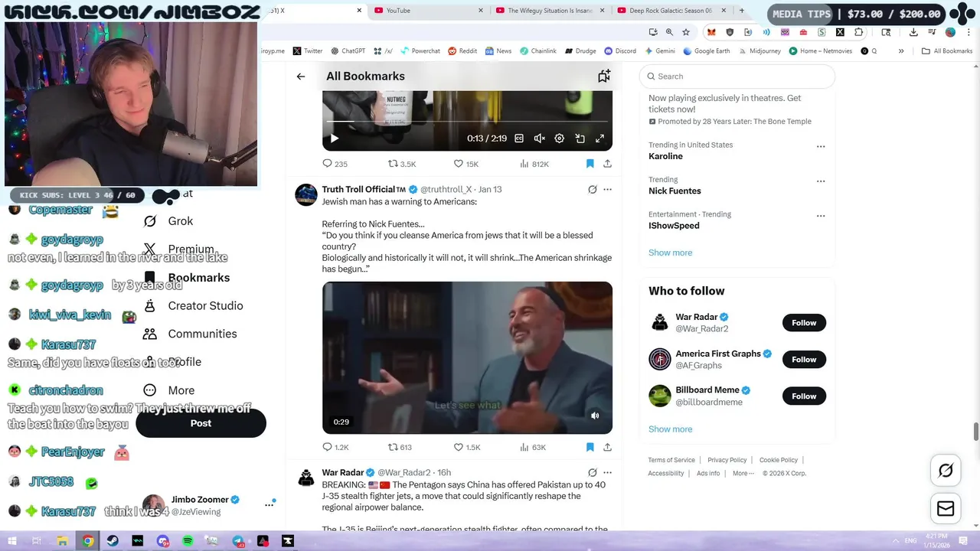Show more trending topics
Screen dimensions: 980x551
670,253
